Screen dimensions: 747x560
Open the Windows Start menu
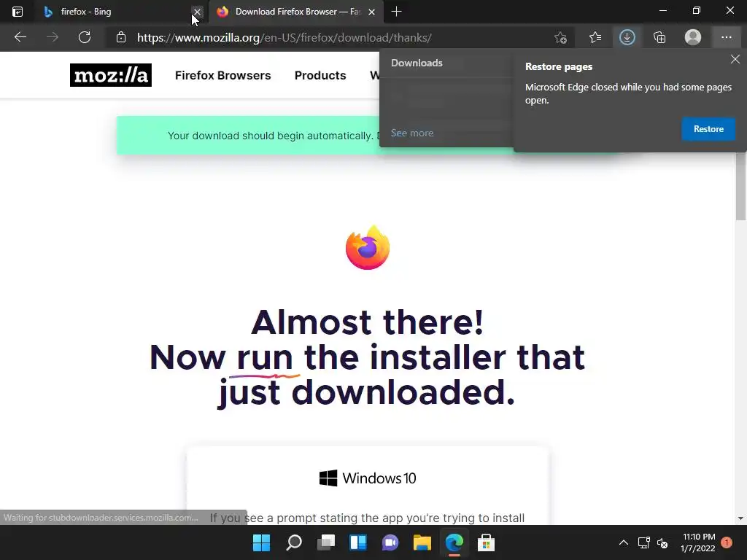262,542
